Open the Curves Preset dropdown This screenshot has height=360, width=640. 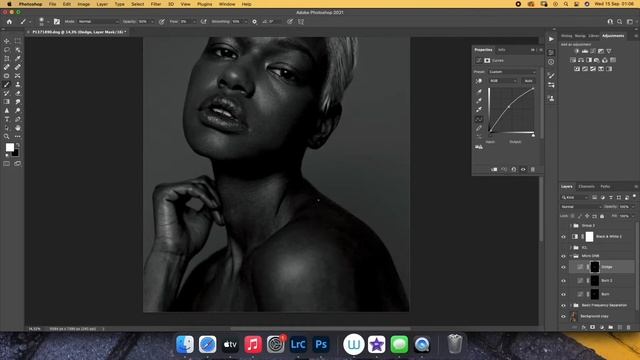click(x=512, y=72)
